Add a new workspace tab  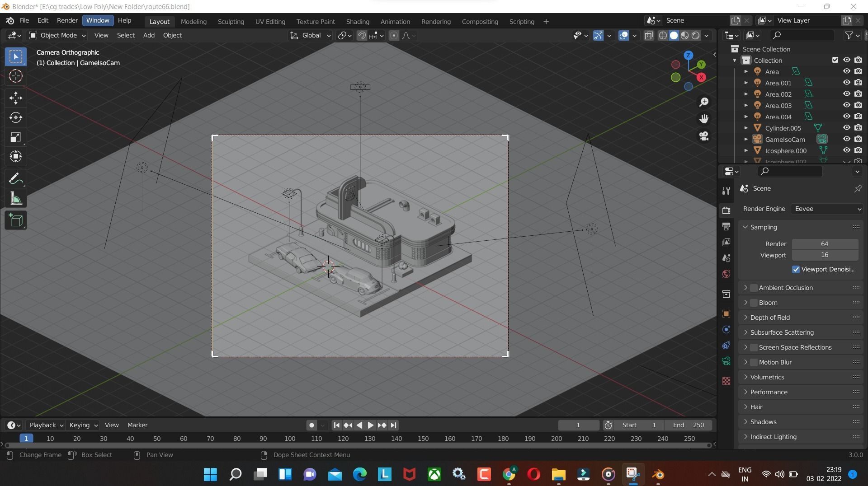(x=546, y=22)
